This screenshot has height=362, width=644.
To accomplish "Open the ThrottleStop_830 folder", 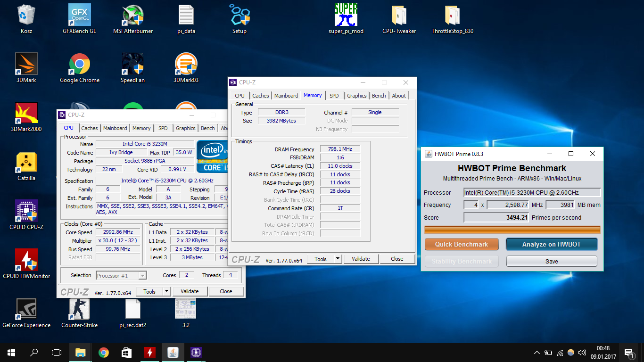I will [452, 19].
